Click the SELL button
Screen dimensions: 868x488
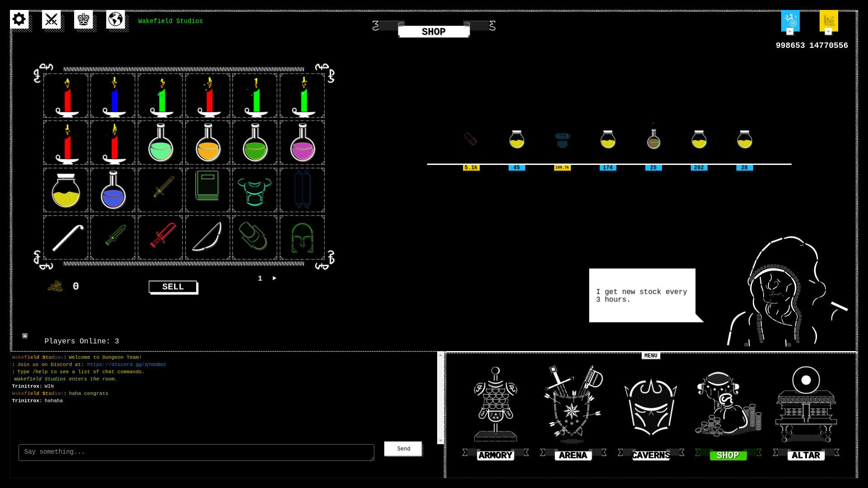[x=173, y=286]
